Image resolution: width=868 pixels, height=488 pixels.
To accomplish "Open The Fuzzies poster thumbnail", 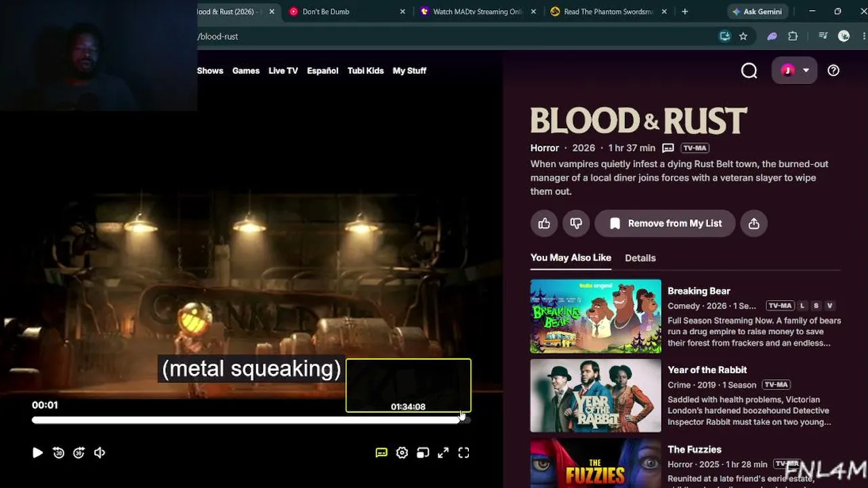I will tap(596, 464).
